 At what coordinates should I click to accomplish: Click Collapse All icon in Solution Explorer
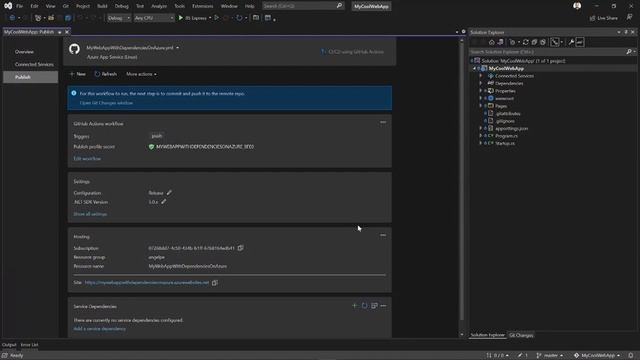pos(534,42)
